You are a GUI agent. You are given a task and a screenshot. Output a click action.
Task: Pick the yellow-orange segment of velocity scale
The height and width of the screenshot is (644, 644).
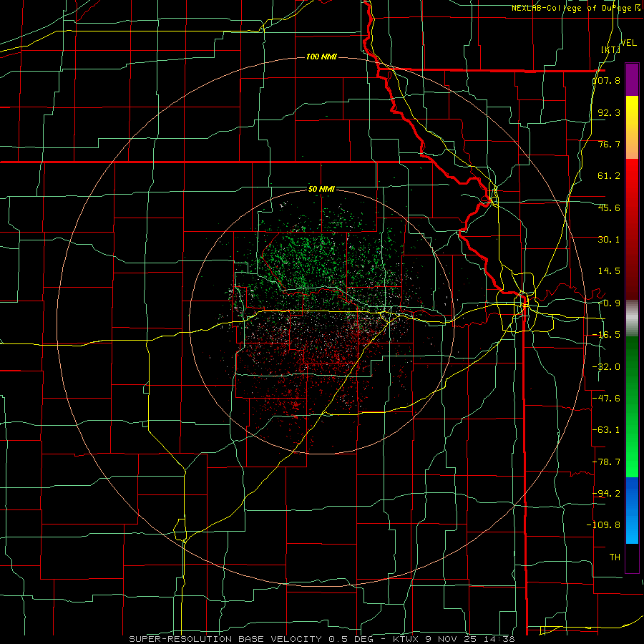tap(632, 127)
